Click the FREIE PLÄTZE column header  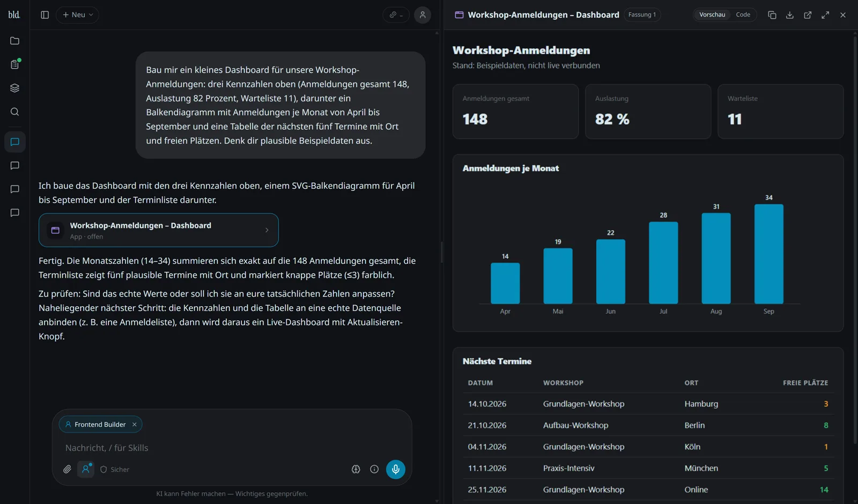click(805, 383)
